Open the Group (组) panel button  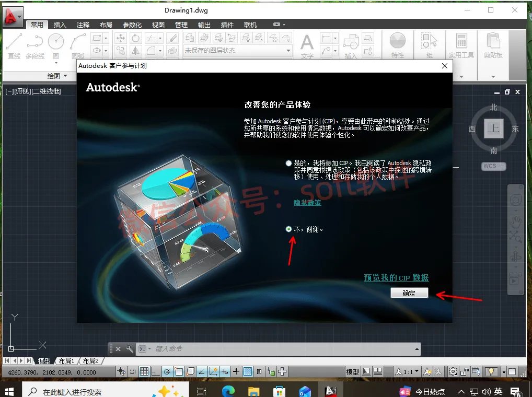tap(429, 45)
